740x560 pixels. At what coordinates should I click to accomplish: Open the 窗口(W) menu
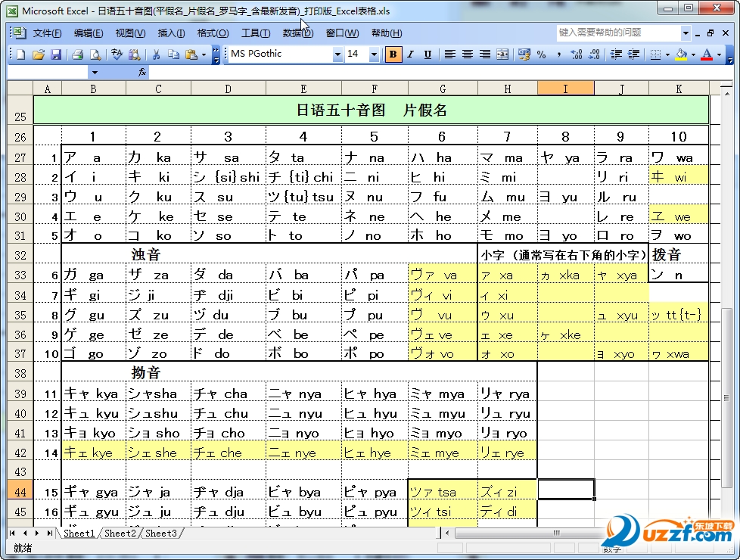(x=342, y=33)
